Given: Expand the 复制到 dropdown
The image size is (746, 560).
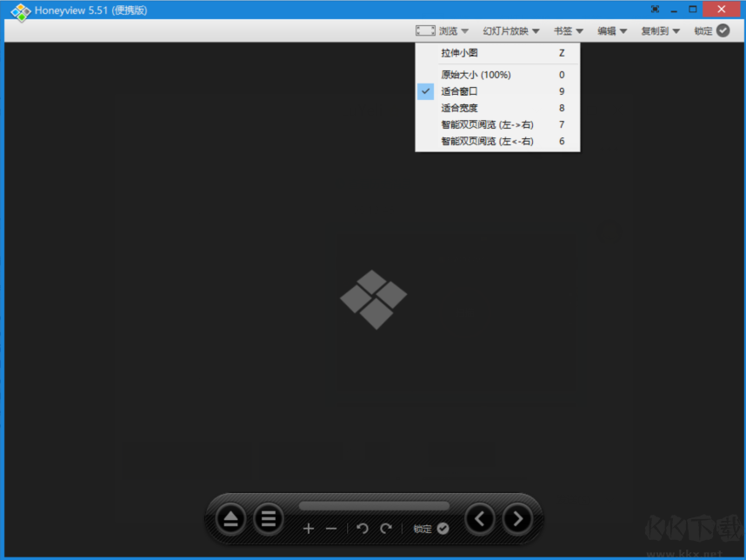Looking at the screenshot, I should point(659,30).
